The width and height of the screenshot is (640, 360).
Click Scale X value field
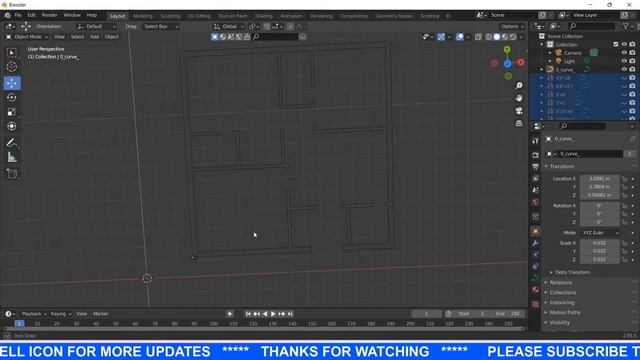point(600,243)
